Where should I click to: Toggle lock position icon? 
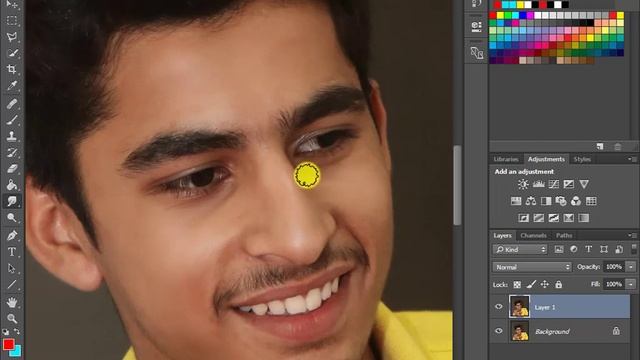[544, 284]
